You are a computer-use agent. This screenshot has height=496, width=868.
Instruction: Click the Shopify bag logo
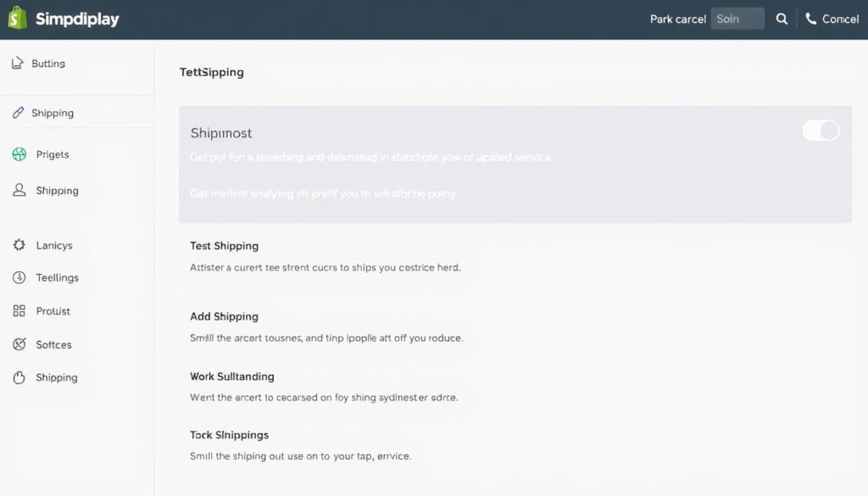(17, 19)
